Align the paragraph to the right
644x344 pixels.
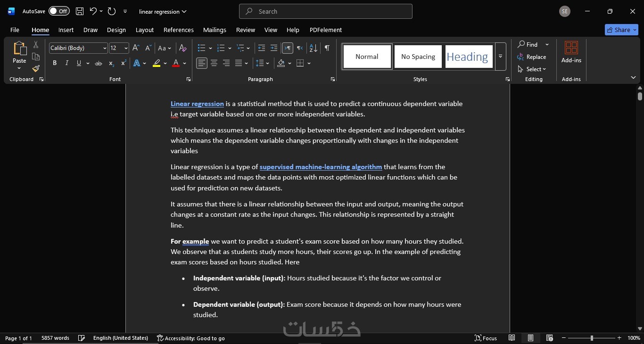tap(226, 63)
